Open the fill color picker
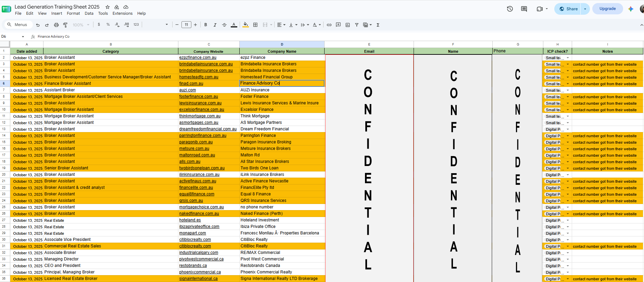The height and width of the screenshot is (282, 644). (x=245, y=25)
